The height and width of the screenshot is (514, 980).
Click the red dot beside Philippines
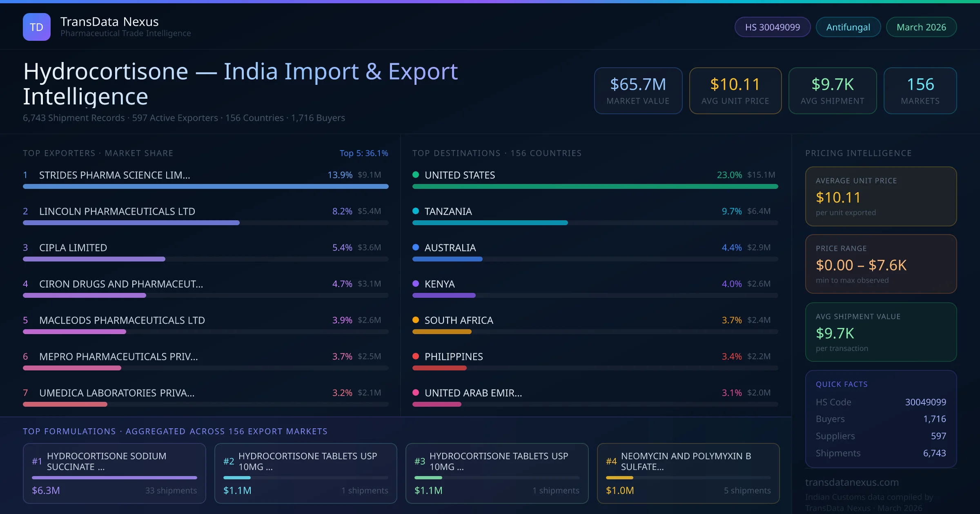pos(416,357)
